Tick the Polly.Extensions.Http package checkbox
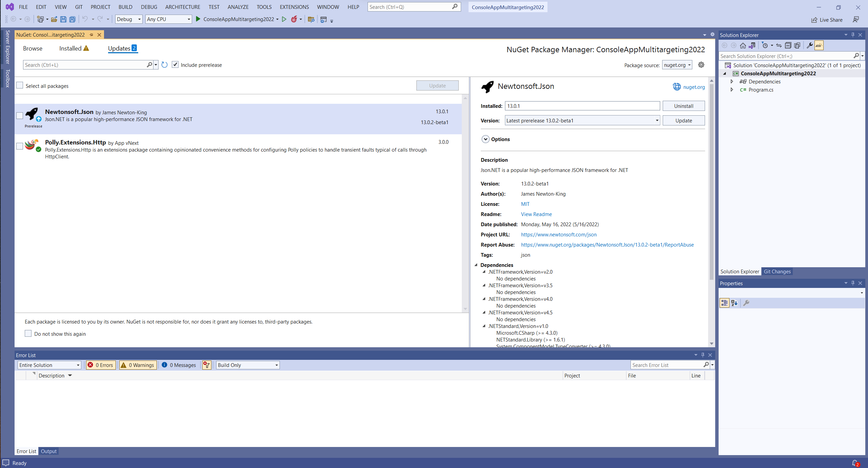 click(x=20, y=146)
